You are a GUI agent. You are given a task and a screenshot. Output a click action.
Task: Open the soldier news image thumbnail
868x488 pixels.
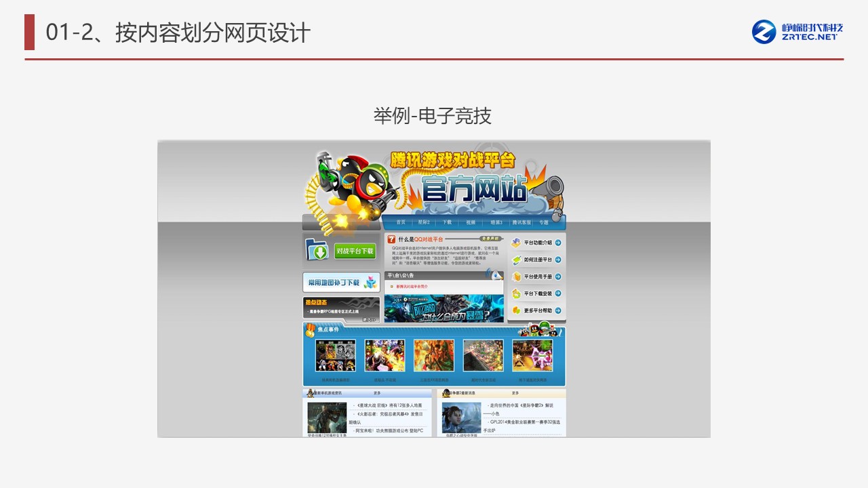(327, 418)
